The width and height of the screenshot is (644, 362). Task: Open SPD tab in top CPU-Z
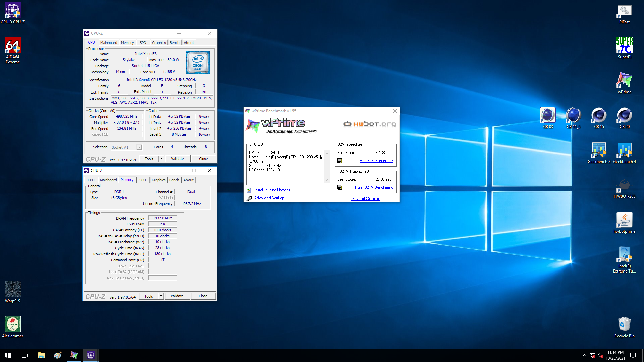[143, 43]
